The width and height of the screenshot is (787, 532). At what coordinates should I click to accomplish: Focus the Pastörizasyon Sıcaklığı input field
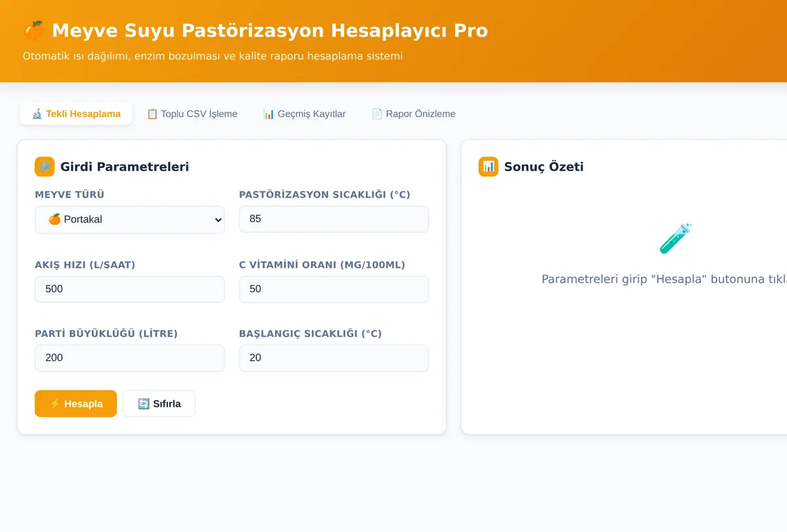[x=334, y=219]
